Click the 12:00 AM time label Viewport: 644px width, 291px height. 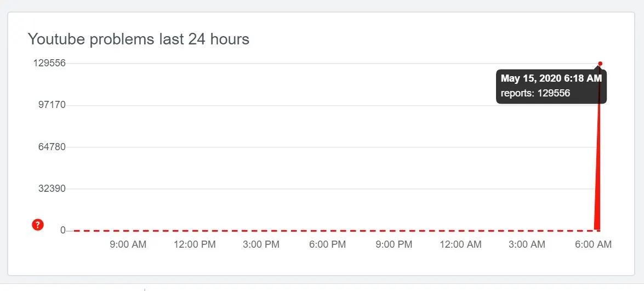pos(460,244)
